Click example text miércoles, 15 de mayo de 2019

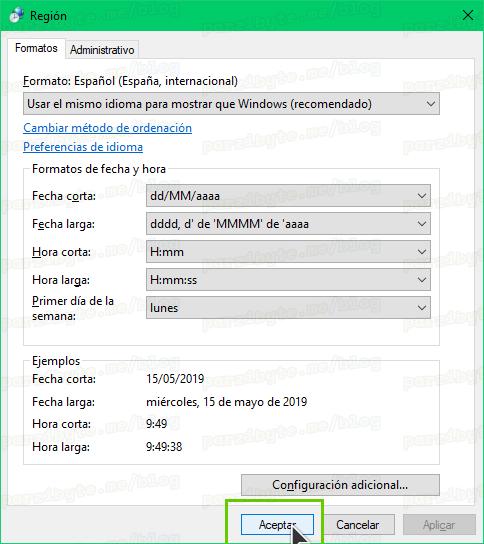(227, 402)
